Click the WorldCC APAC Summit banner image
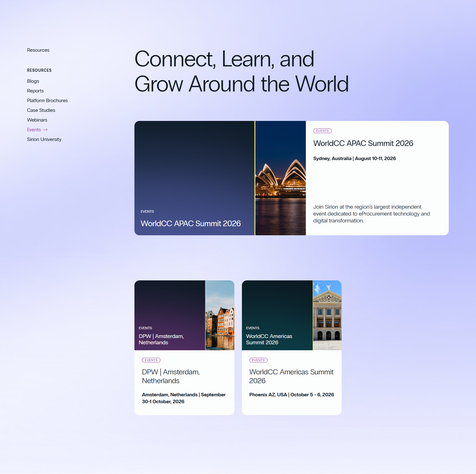476x474 pixels. coord(220,178)
